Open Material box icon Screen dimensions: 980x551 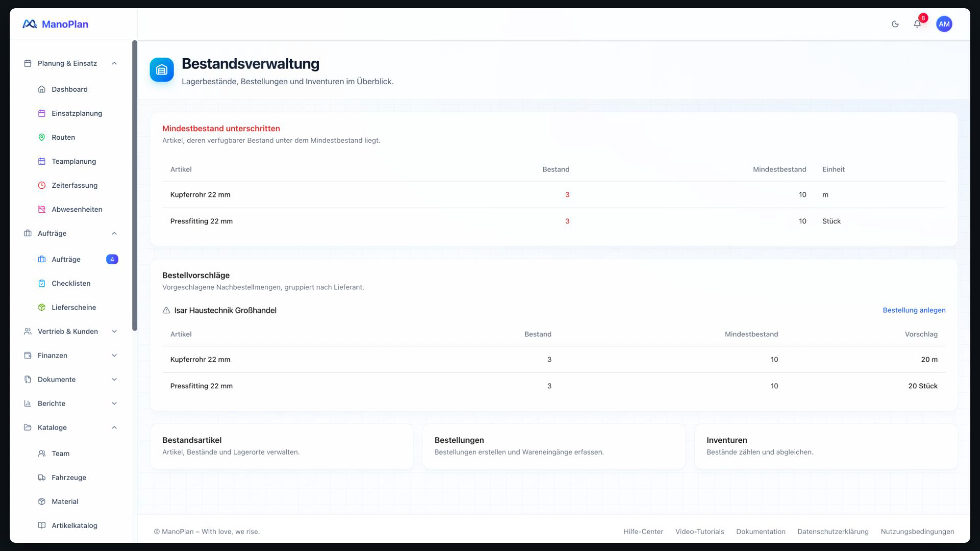(x=42, y=502)
